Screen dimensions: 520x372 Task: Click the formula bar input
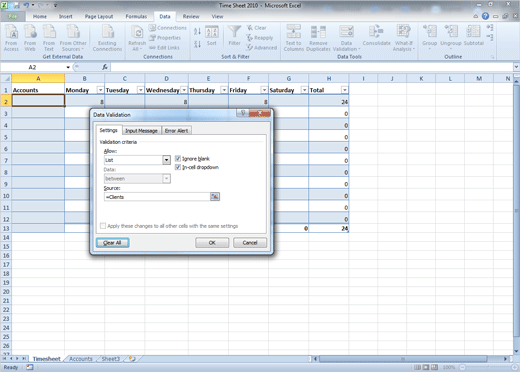(312, 67)
